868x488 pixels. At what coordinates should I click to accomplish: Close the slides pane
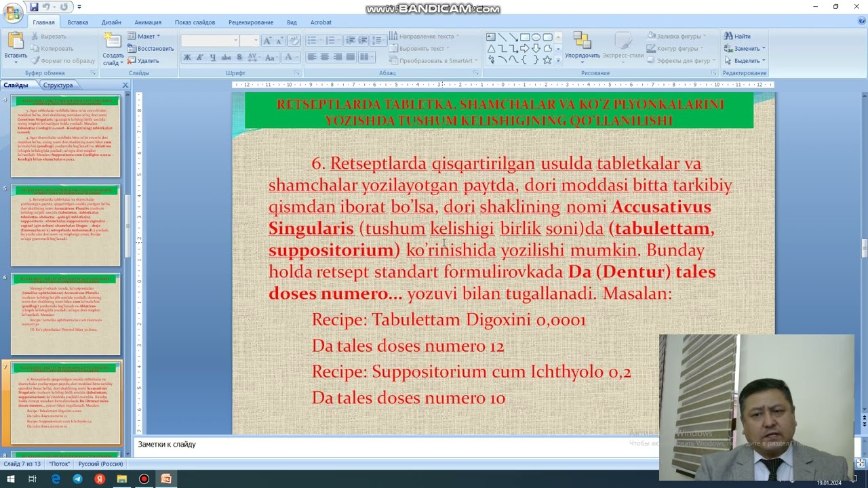tap(125, 85)
